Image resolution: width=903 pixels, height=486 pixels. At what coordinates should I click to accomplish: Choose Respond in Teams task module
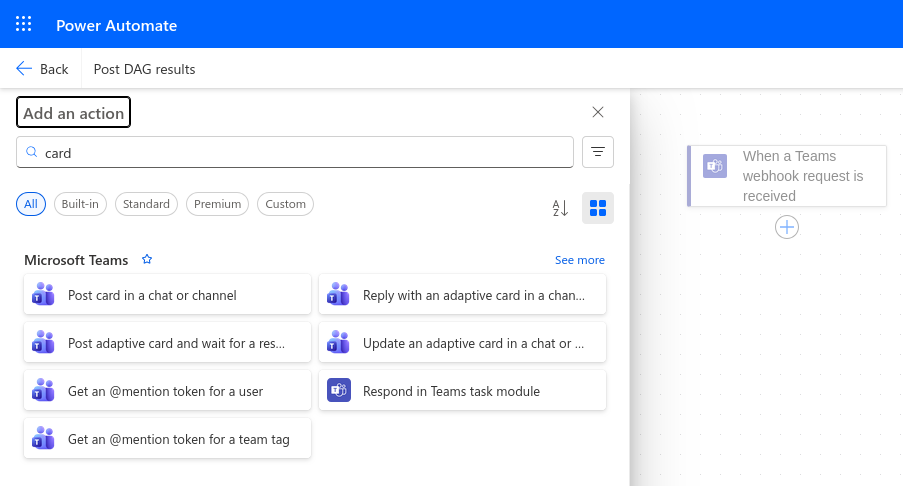[x=462, y=390]
